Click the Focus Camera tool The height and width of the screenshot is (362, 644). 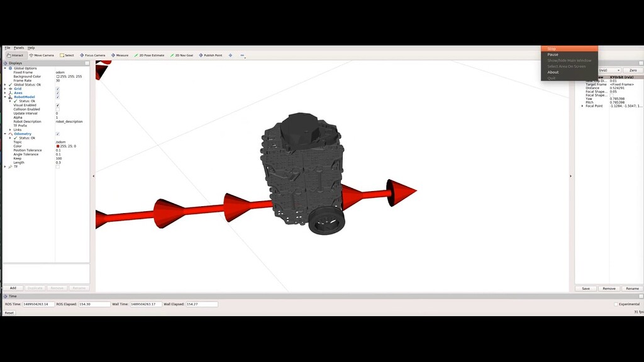(x=94, y=55)
